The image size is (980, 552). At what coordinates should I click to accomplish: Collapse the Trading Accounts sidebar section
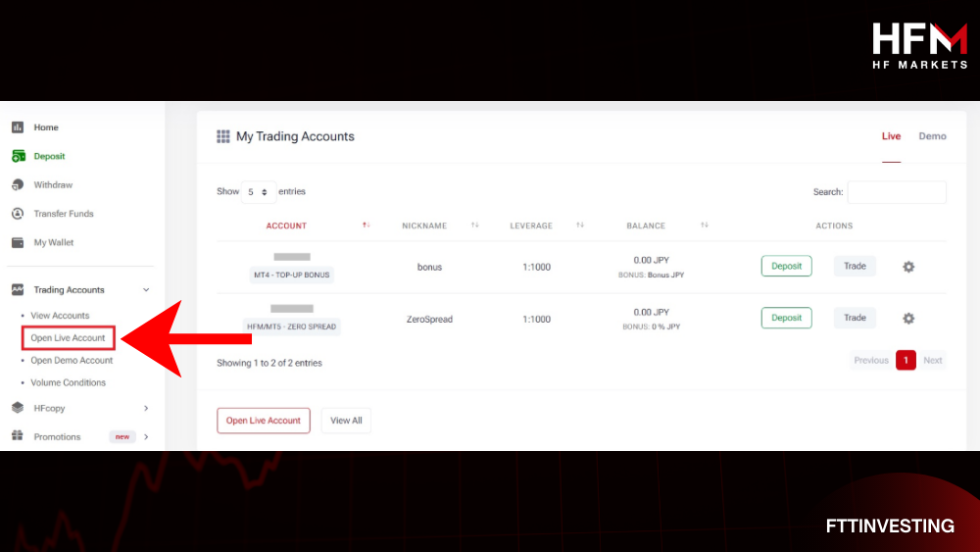click(x=146, y=290)
